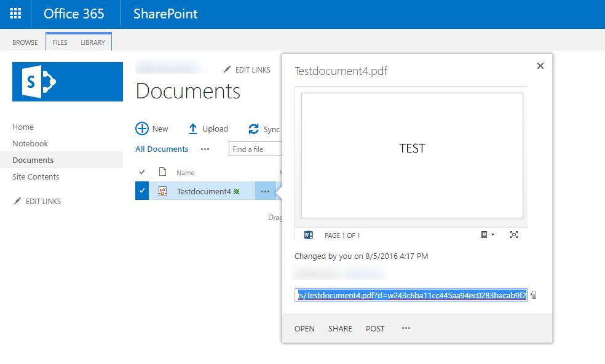Open the Testdocument4 file link
The width and height of the screenshot is (605, 364).
[x=204, y=191]
